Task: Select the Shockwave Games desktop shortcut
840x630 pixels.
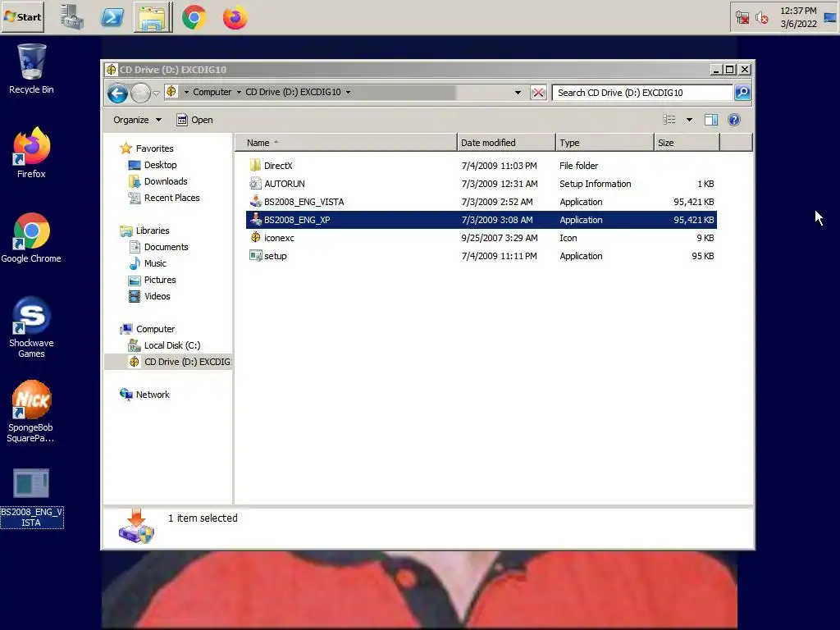Action: pos(31,327)
